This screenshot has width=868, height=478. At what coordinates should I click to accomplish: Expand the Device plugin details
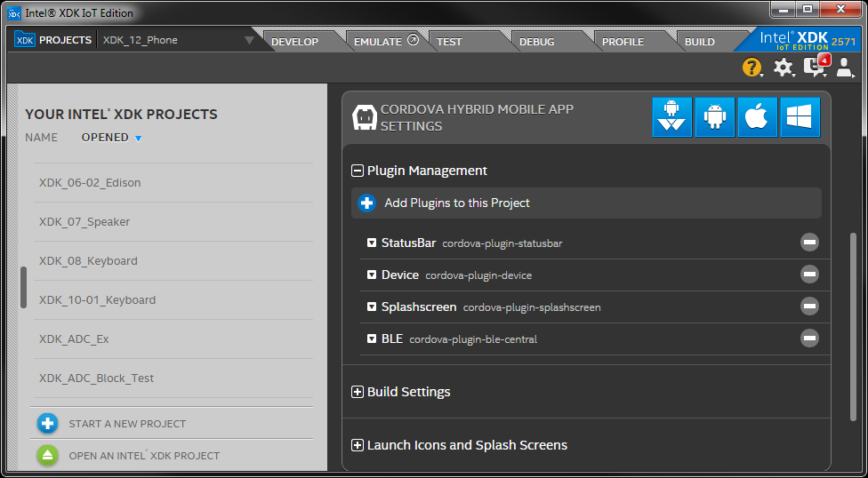point(372,275)
